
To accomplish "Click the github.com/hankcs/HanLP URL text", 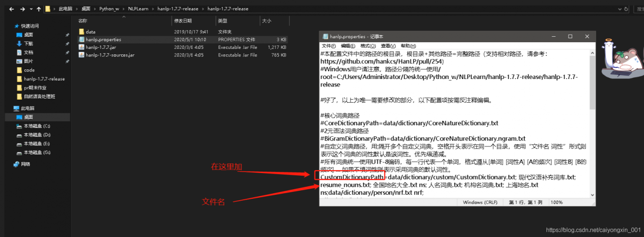I will click(382, 60).
